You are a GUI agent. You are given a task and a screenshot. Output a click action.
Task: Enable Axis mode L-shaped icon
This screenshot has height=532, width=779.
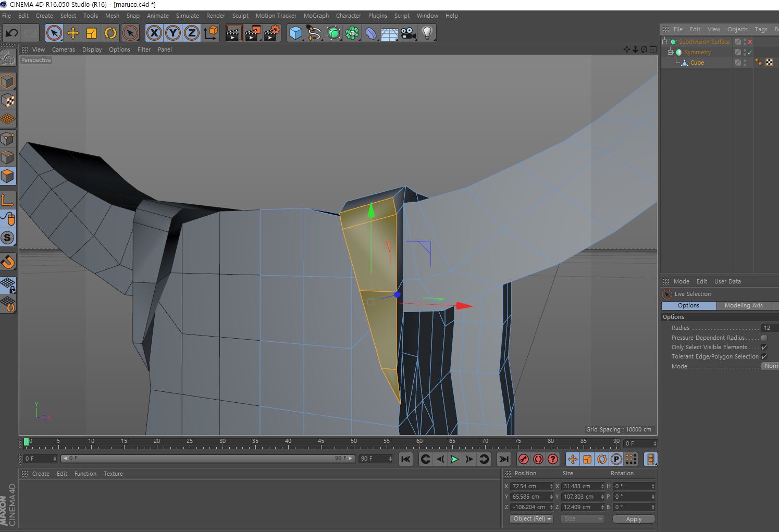click(8, 200)
